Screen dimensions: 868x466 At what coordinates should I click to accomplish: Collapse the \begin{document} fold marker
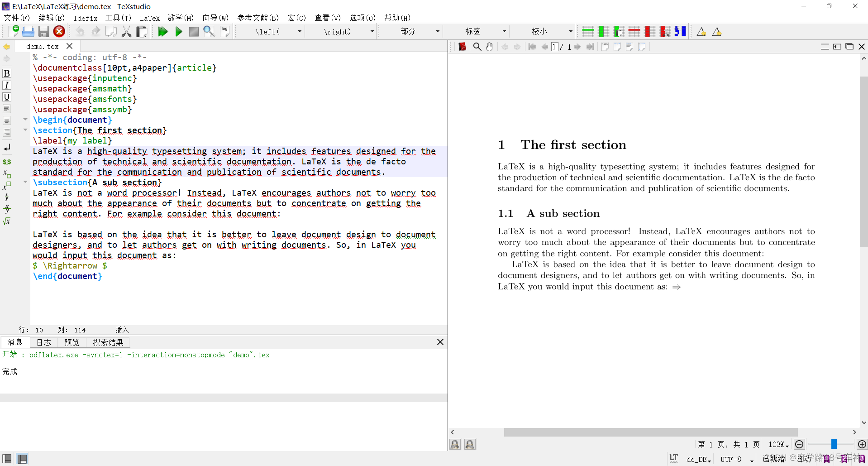pos(25,120)
